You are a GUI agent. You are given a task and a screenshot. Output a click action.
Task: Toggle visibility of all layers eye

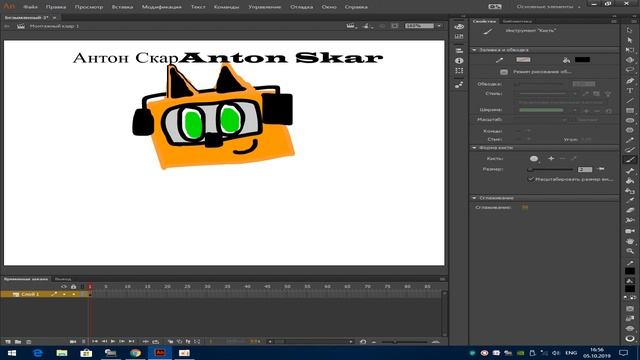(64, 287)
